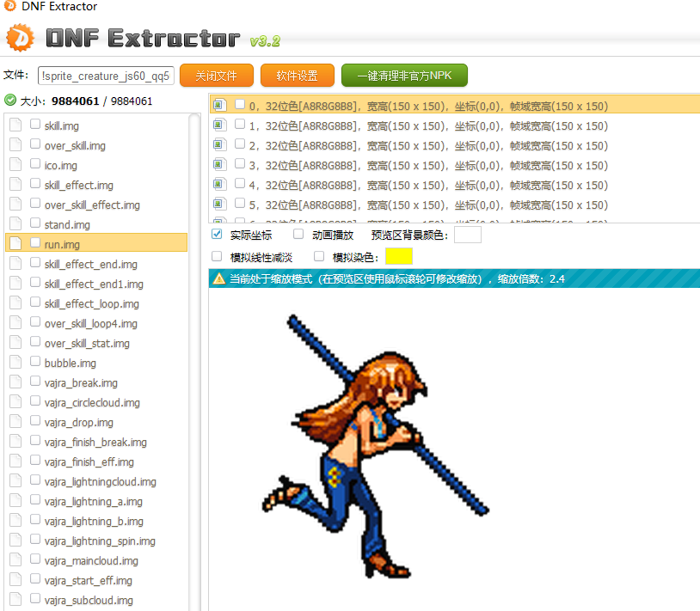
Task: Click the character sprite in the preview area
Action: (x=375, y=446)
